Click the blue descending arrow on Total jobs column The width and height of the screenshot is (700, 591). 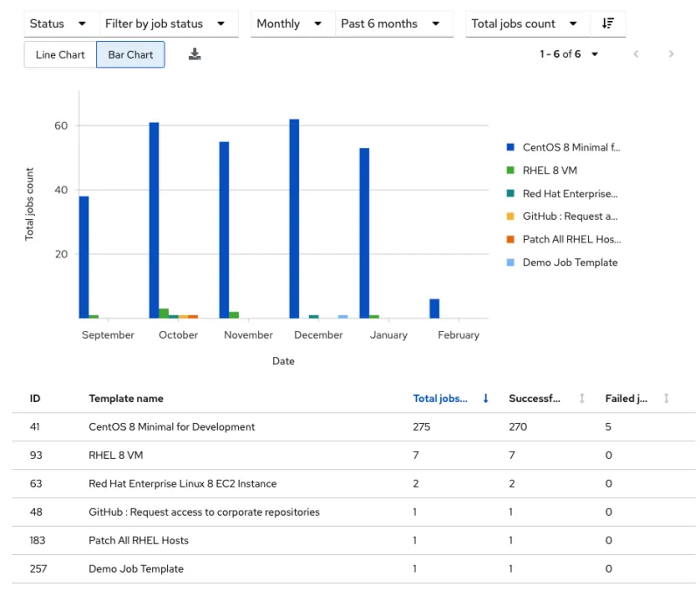click(x=486, y=398)
